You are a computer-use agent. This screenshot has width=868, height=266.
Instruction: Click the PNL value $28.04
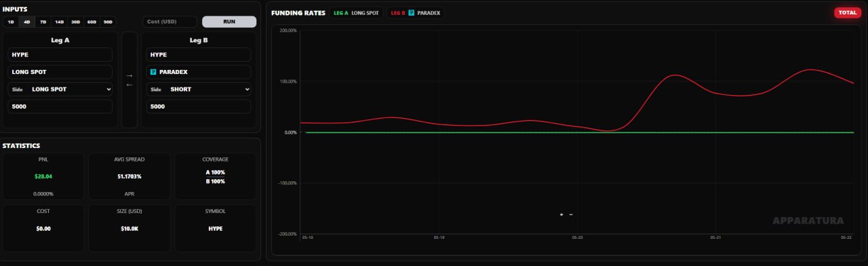43,176
